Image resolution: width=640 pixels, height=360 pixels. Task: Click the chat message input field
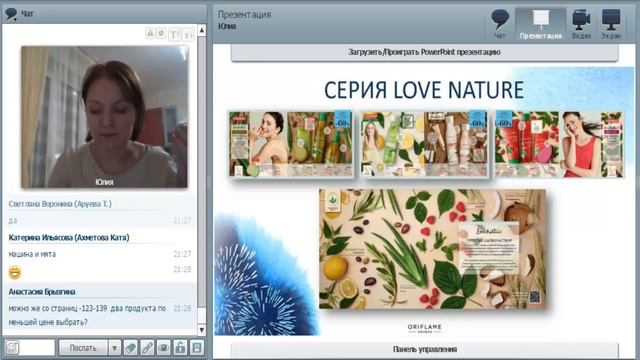click(x=37, y=348)
